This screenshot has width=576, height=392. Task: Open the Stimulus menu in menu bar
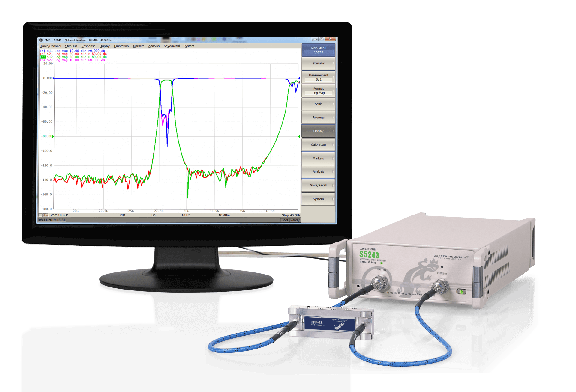click(71, 46)
